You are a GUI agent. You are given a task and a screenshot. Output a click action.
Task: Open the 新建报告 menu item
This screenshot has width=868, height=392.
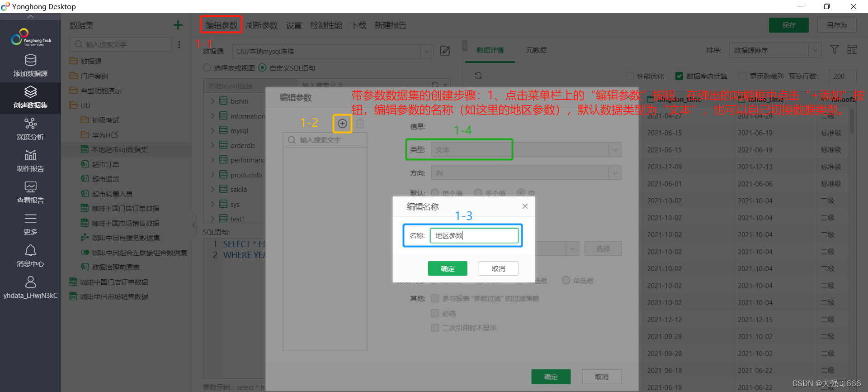pos(390,25)
